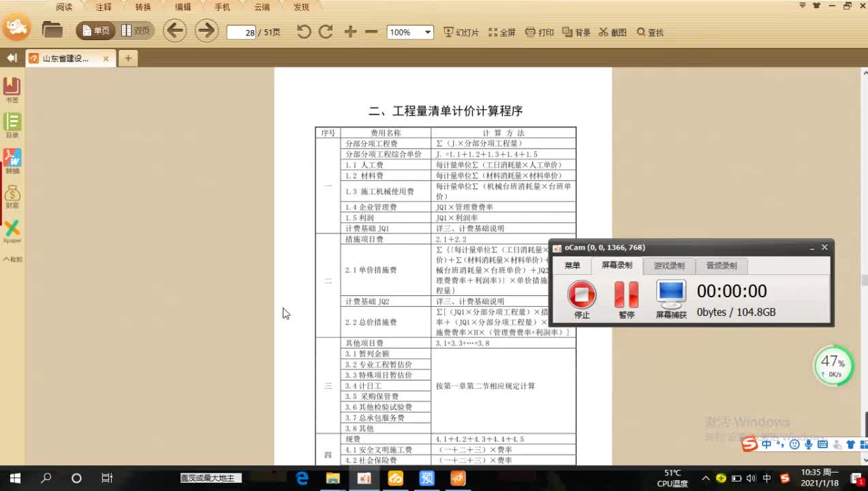Open the table of contents 目录
Screen dimensions: 868x491
pos(12,125)
